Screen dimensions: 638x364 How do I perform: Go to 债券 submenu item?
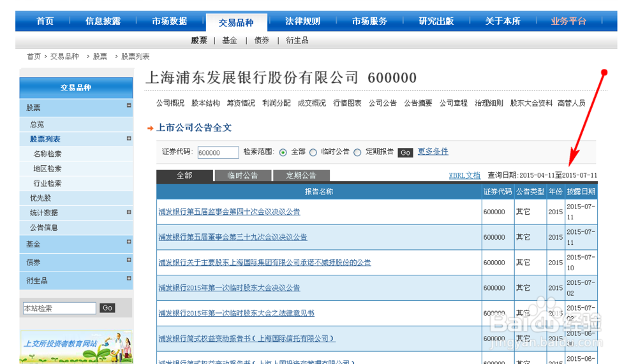click(262, 40)
